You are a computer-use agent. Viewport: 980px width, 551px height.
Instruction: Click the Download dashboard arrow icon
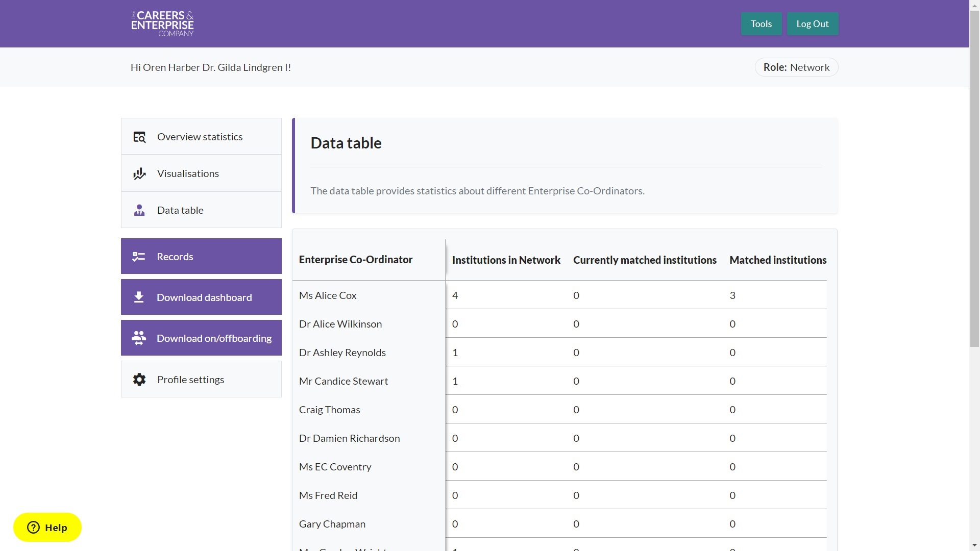pyautogui.click(x=139, y=297)
